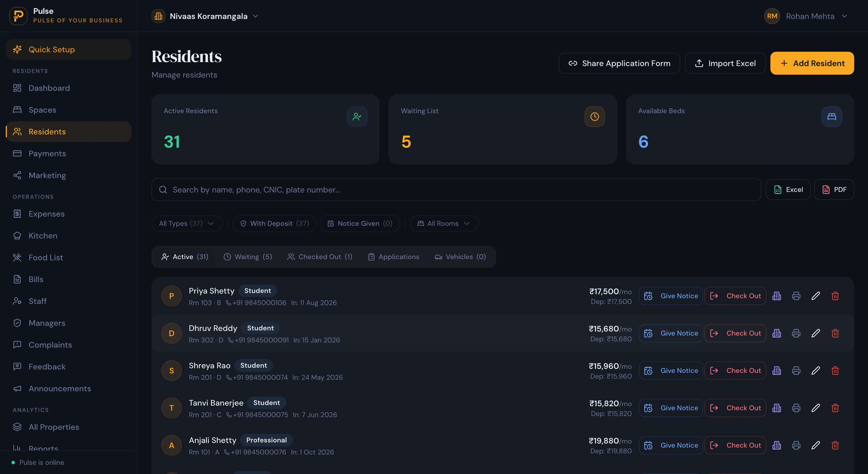Check Out Dhruv Reddy

[x=735, y=334]
